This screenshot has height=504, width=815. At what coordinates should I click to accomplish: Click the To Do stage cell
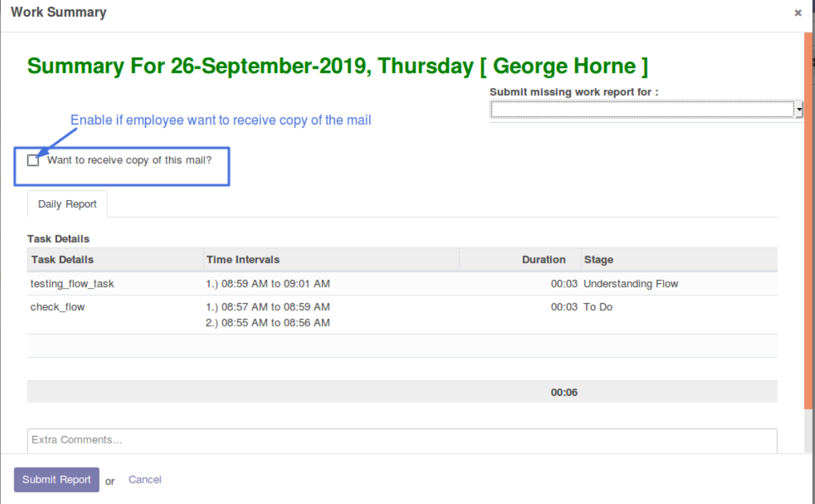[x=598, y=307]
